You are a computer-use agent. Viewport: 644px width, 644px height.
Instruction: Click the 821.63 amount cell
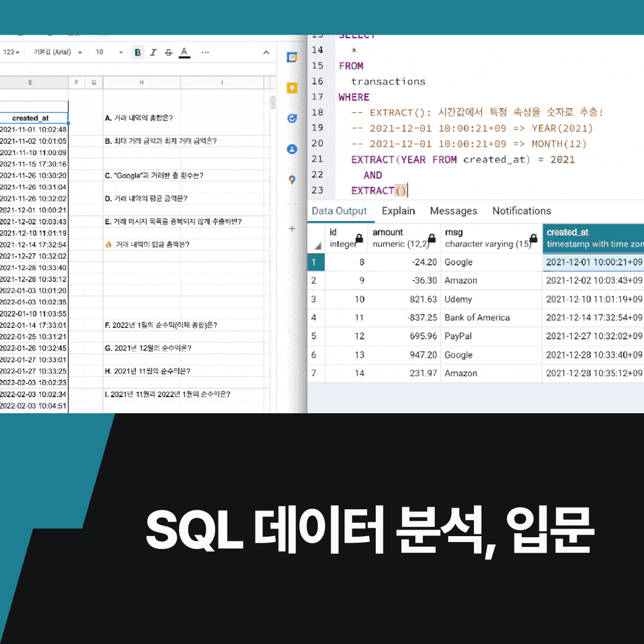(404, 299)
